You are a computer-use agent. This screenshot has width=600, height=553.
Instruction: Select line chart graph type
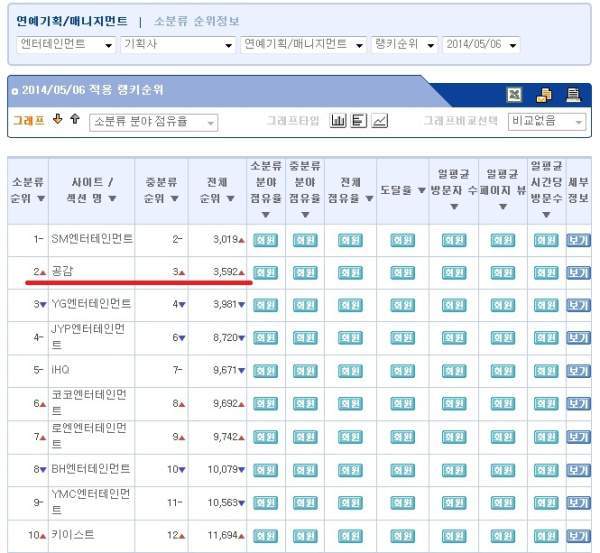[380, 121]
